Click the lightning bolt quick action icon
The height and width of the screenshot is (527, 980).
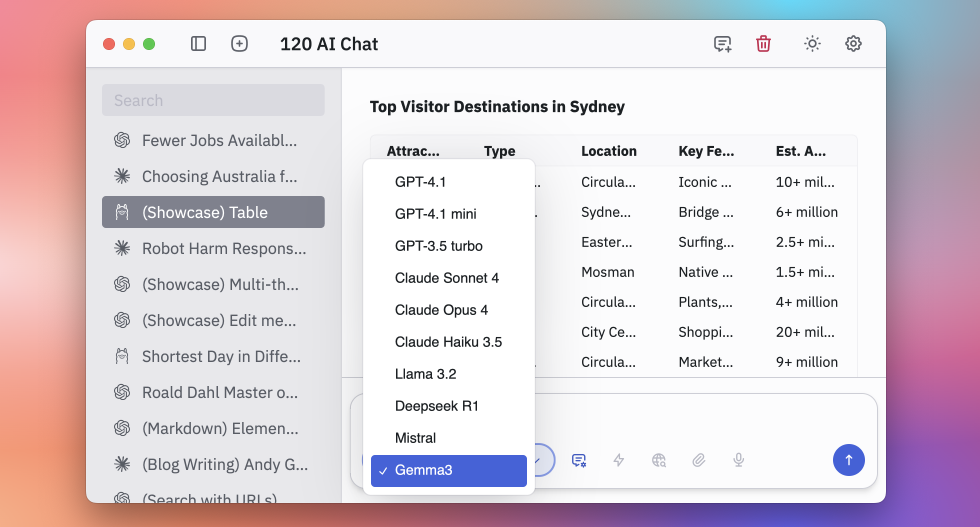(x=619, y=460)
